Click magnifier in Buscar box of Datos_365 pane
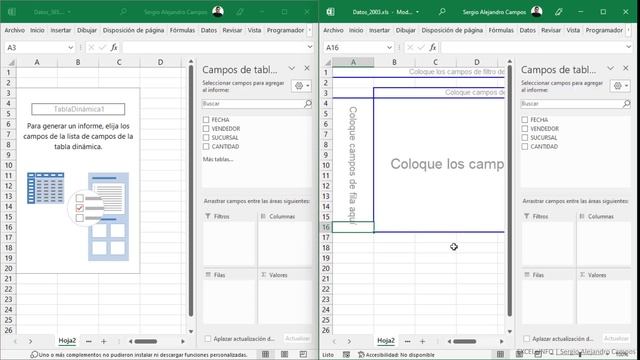 [x=308, y=104]
